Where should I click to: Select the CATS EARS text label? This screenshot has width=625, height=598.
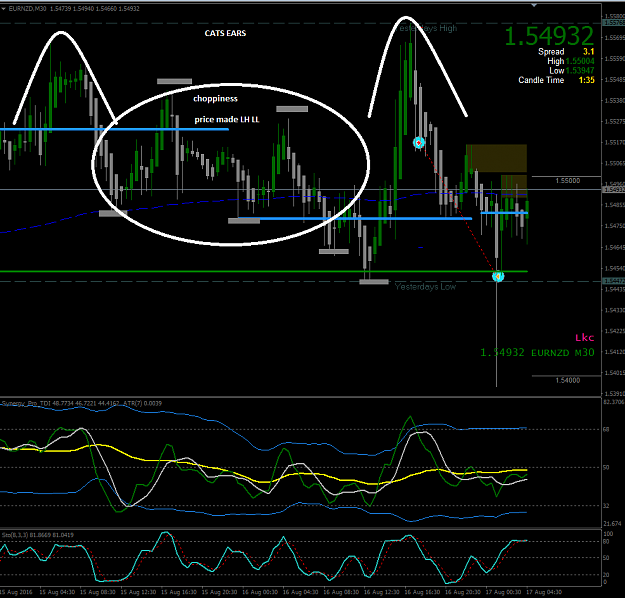(x=225, y=33)
